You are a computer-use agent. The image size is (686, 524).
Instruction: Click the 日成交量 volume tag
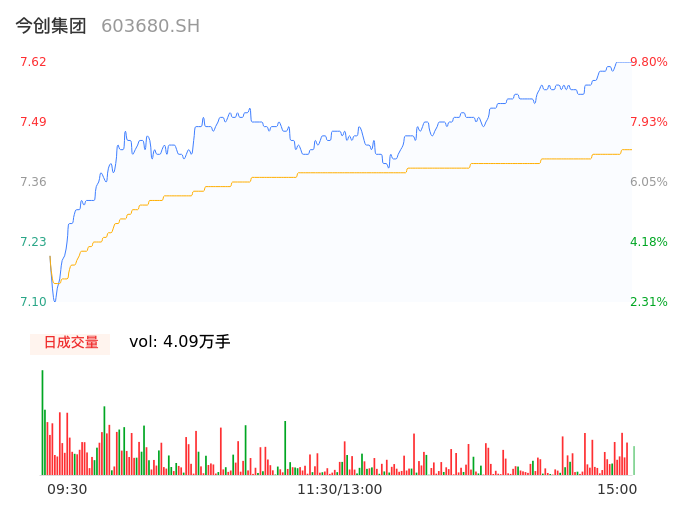click(x=70, y=343)
